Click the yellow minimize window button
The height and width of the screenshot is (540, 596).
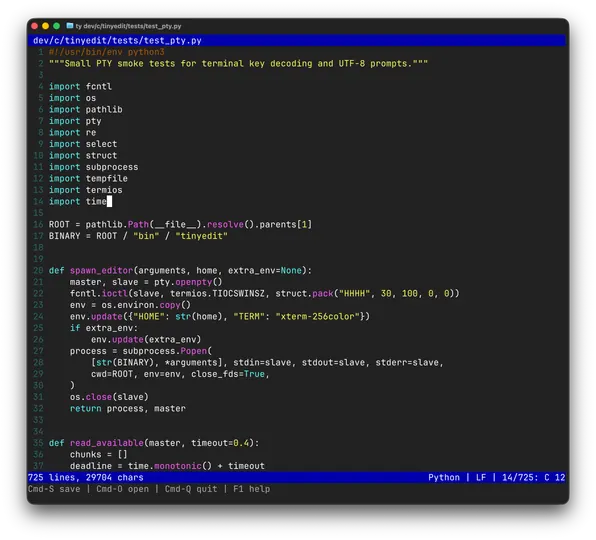[46, 26]
